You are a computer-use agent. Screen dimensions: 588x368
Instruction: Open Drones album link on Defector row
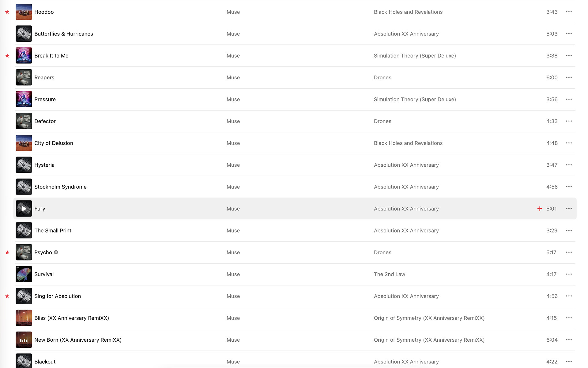(383, 121)
